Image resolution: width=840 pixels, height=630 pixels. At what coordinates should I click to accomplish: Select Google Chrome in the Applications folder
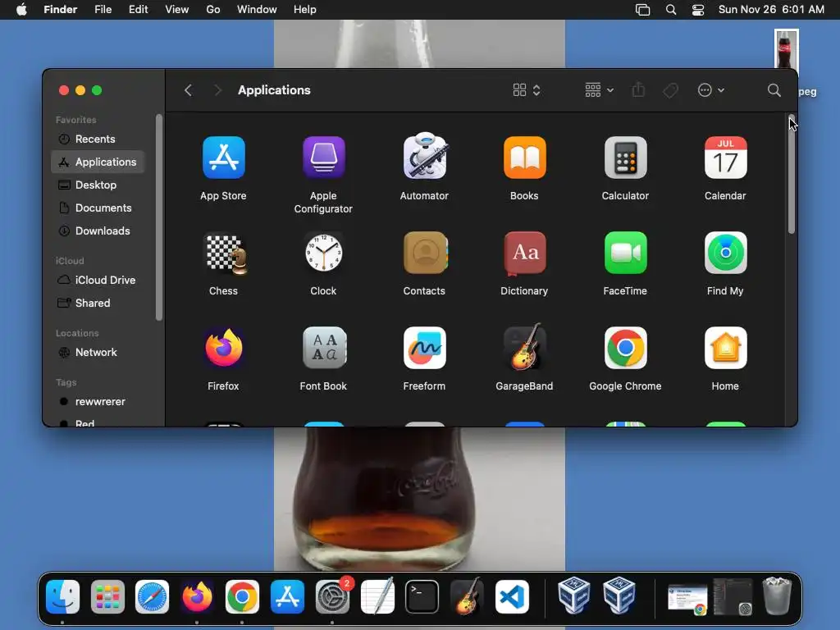pos(625,348)
